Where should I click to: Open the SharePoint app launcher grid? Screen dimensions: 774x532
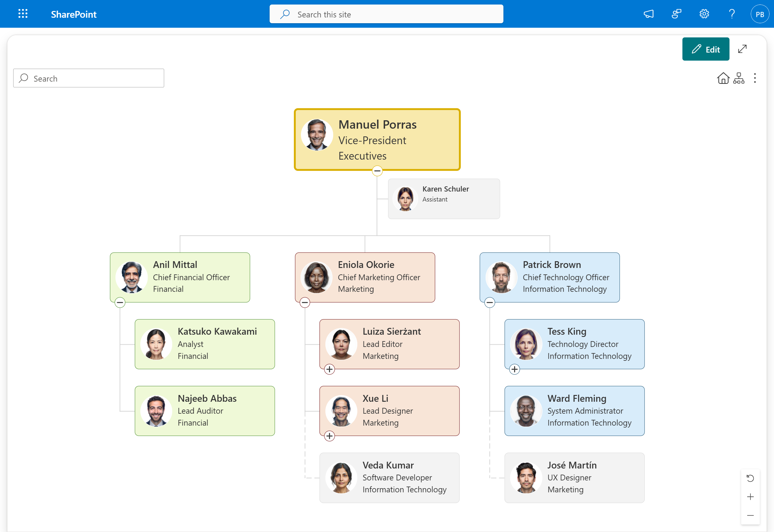point(23,14)
